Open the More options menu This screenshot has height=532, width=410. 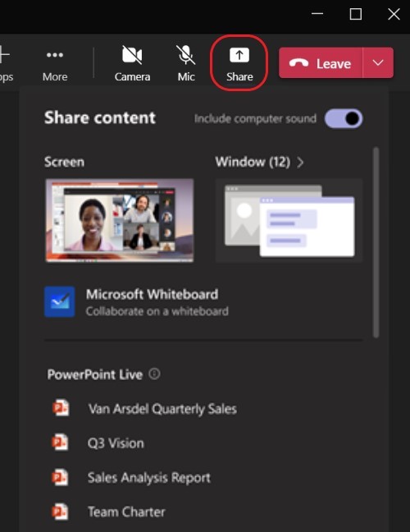pyautogui.click(x=55, y=64)
